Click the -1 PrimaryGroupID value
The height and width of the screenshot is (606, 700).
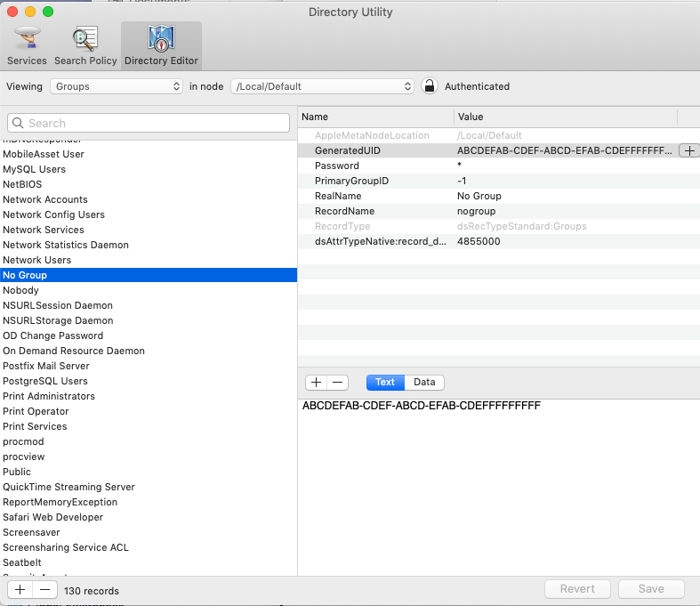tap(462, 181)
